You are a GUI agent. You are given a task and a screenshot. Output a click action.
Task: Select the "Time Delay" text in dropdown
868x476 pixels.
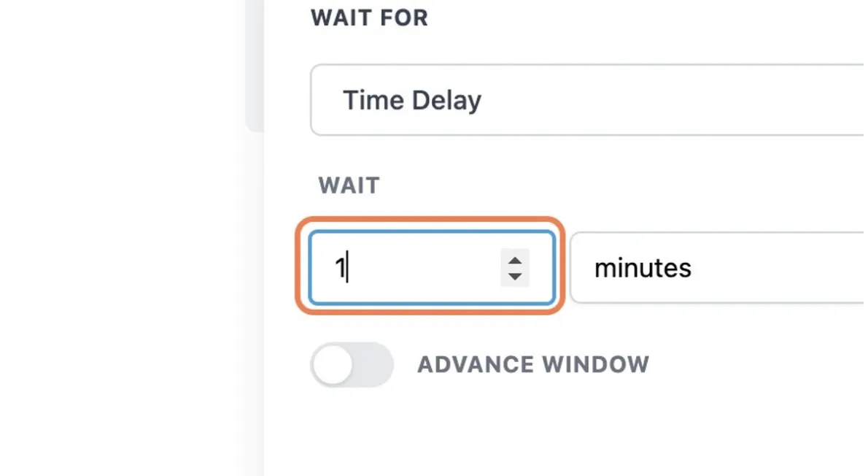point(412,101)
